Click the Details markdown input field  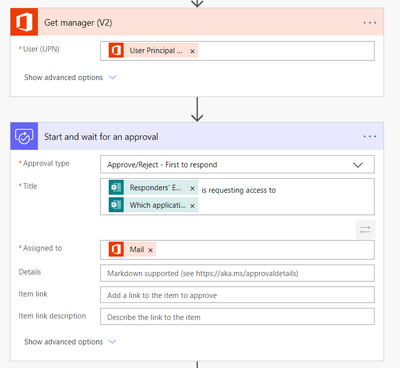pyautogui.click(x=237, y=273)
